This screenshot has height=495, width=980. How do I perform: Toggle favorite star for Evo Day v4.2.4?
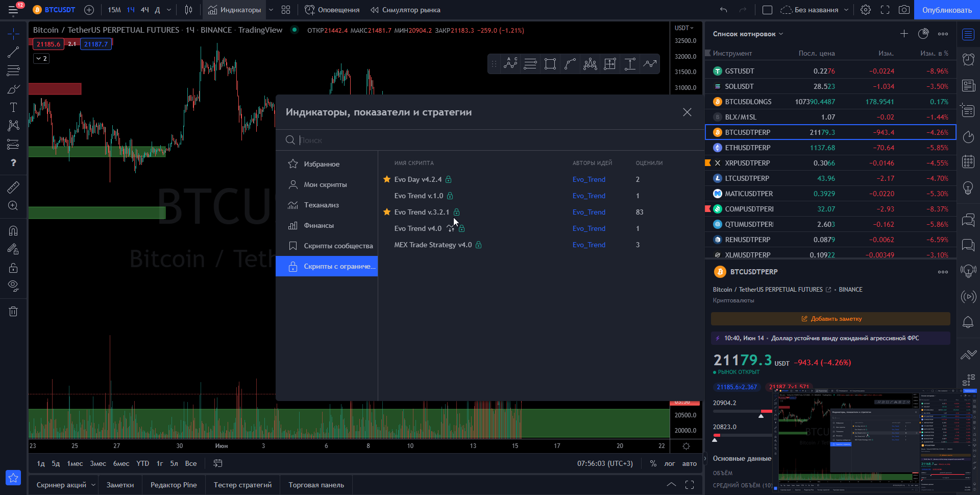(387, 179)
